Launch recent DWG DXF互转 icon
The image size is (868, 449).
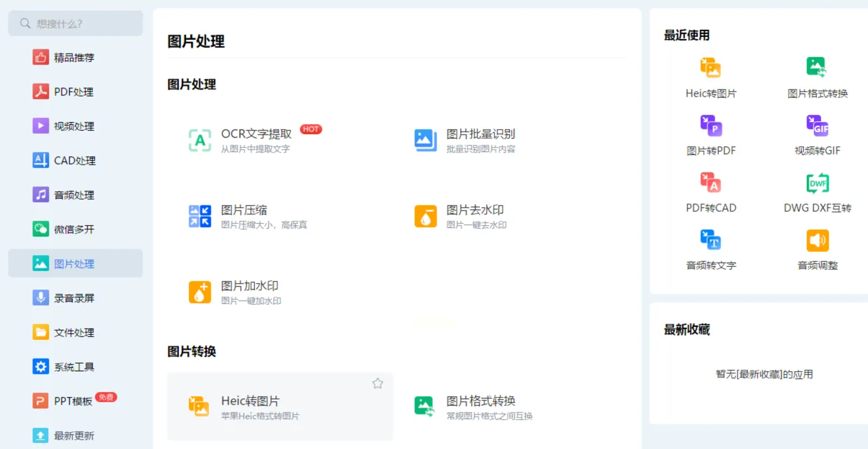tap(817, 183)
